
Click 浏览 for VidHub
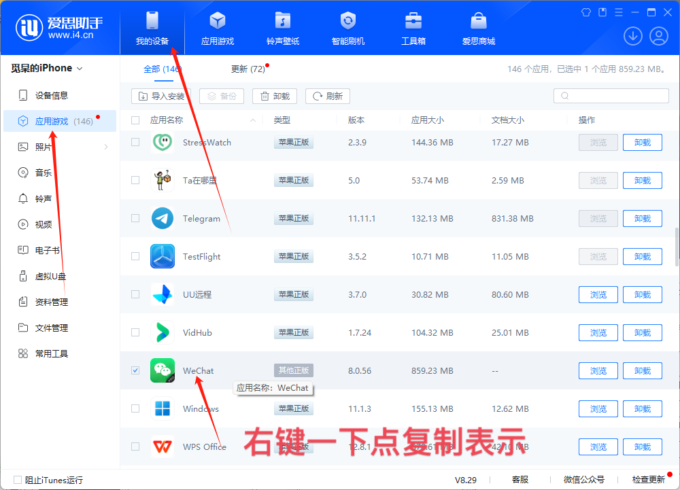pos(598,333)
